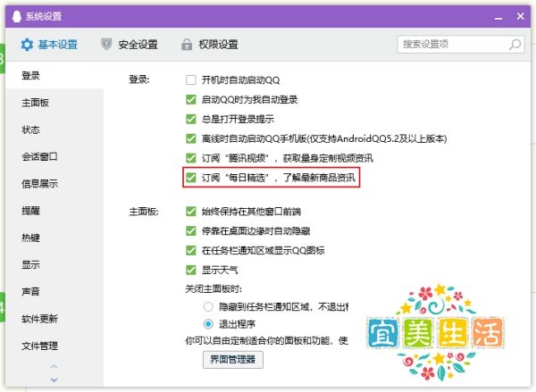Viewport: 536px width, 392px height.
Task: Open 信息展示 settings in sidebar
Action: [54, 184]
